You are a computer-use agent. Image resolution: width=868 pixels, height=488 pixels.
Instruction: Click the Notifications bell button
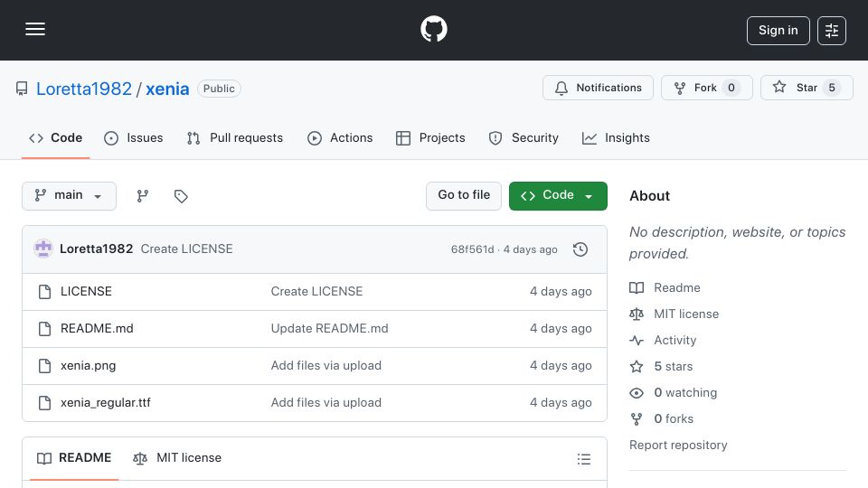[598, 88]
